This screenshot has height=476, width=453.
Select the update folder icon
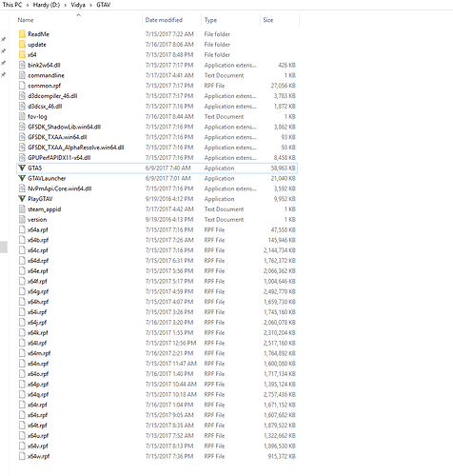[x=22, y=45]
